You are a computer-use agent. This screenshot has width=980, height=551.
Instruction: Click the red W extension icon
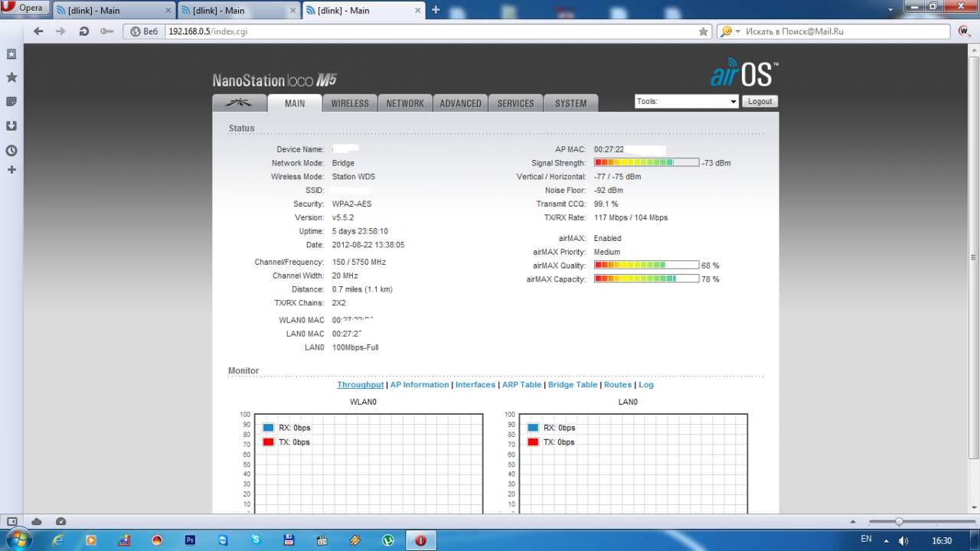965,31
